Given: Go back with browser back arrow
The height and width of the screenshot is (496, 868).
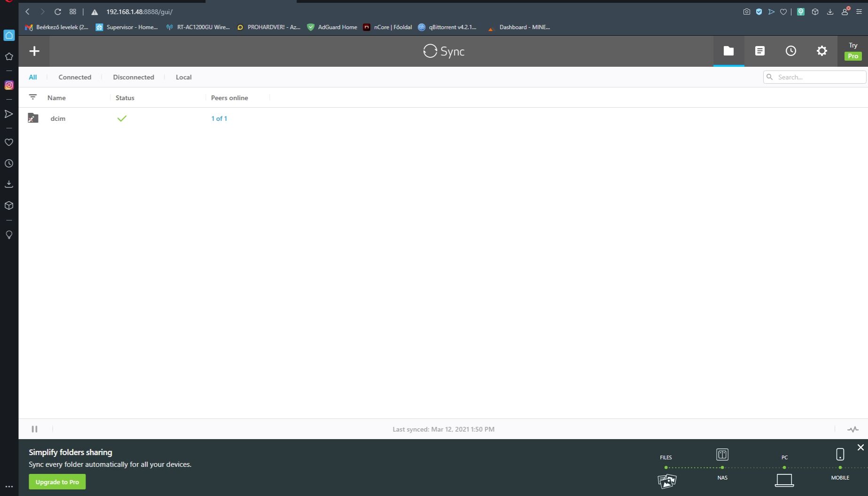Looking at the screenshot, I should click(x=27, y=12).
